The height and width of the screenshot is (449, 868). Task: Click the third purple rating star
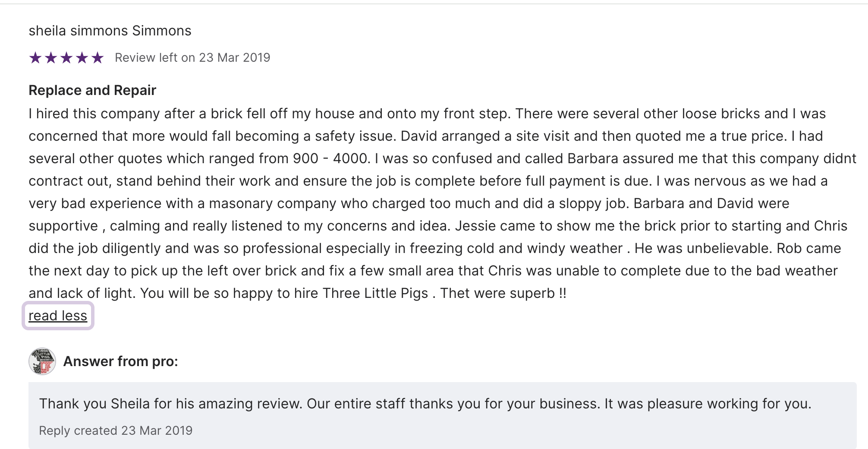pyautogui.click(x=66, y=57)
